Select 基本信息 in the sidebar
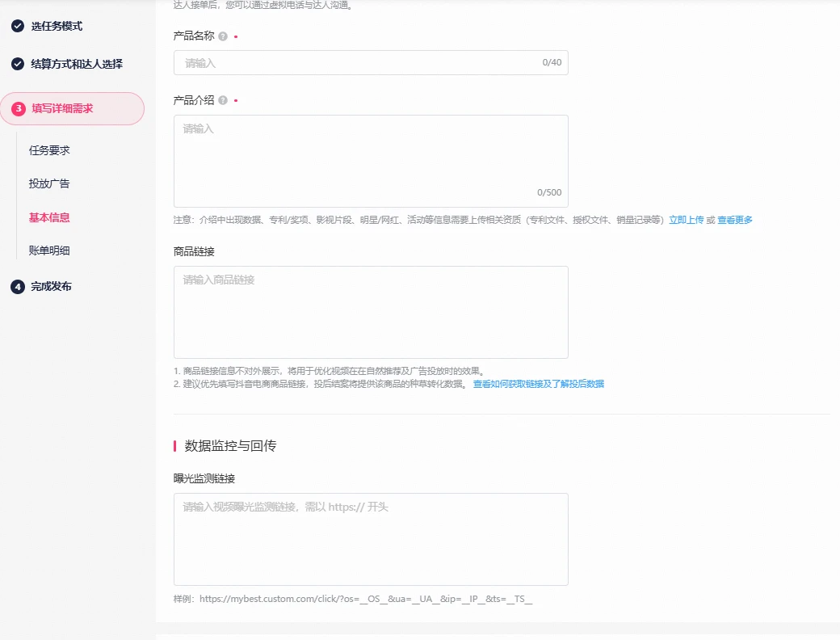840x640 pixels. pos(49,217)
